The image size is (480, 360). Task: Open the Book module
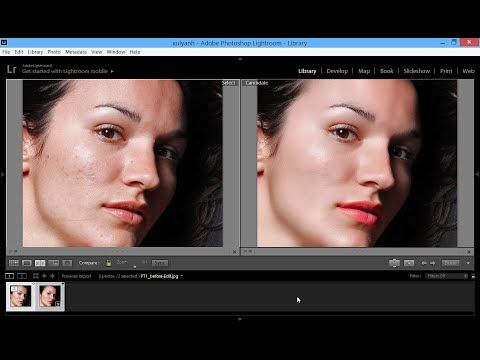pyautogui.click(x=387, y=71)
